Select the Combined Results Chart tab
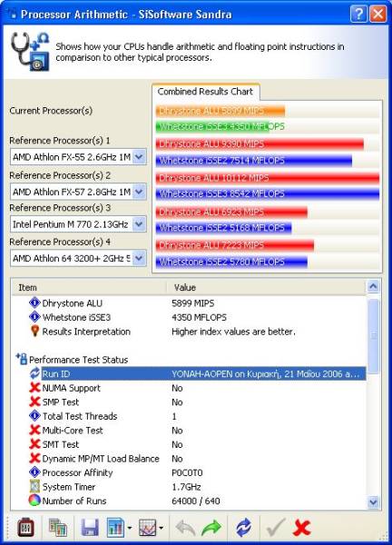Image resolution: width=392 pixels, height=545 pixels. 205,92
